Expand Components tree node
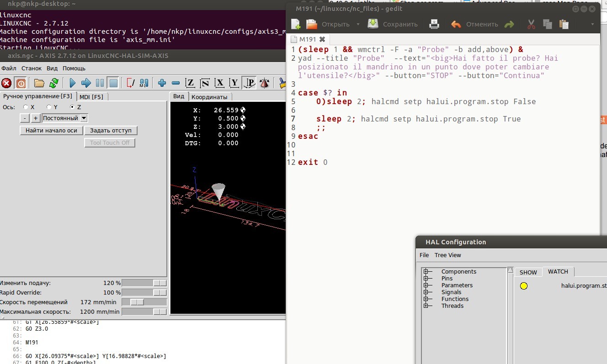This screenshot has height=364, width=607. pyautogui.click(x=426, y=272)
